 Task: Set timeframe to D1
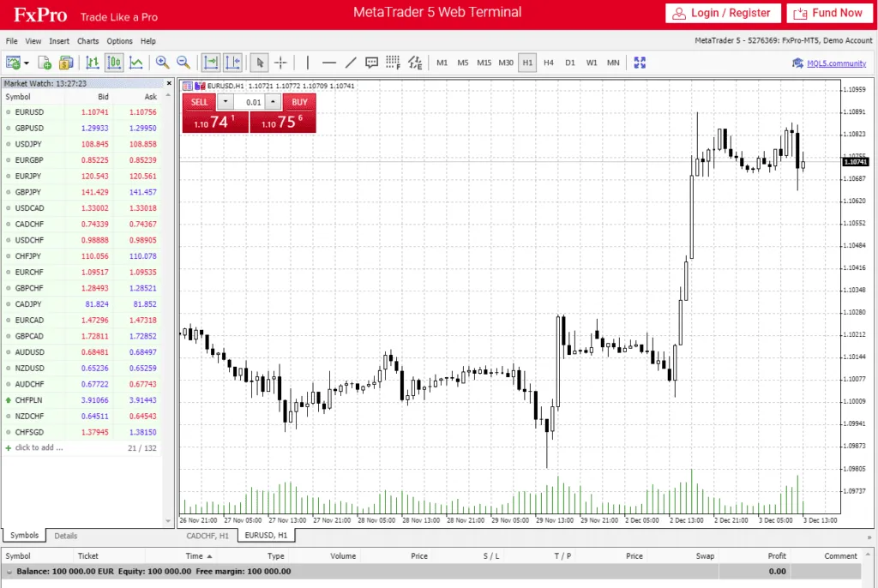click(570, 63)
